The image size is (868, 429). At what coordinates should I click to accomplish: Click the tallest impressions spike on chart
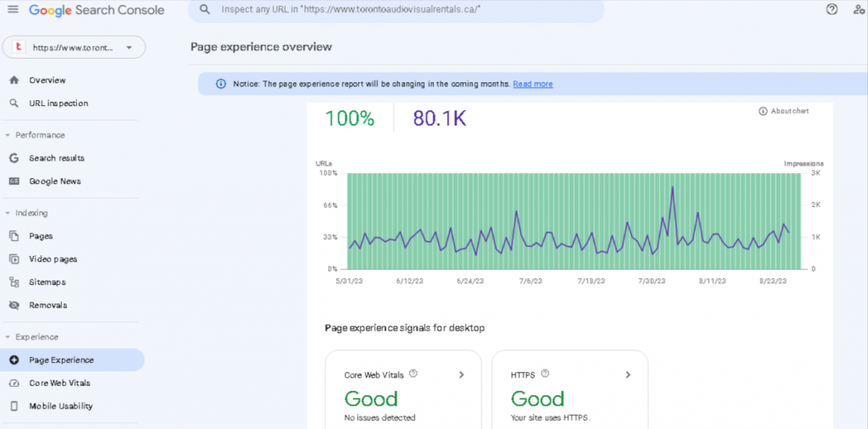coord(672,187)
